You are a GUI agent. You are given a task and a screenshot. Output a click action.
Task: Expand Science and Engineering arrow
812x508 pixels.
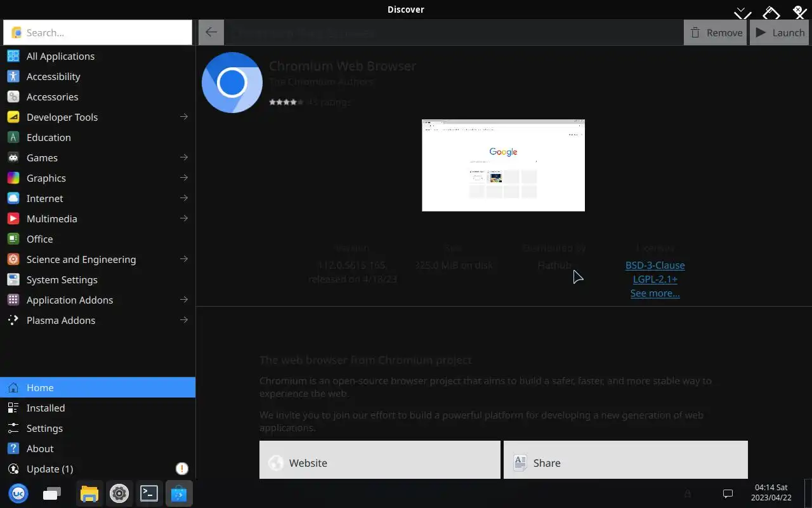click(x=183, y=259)
